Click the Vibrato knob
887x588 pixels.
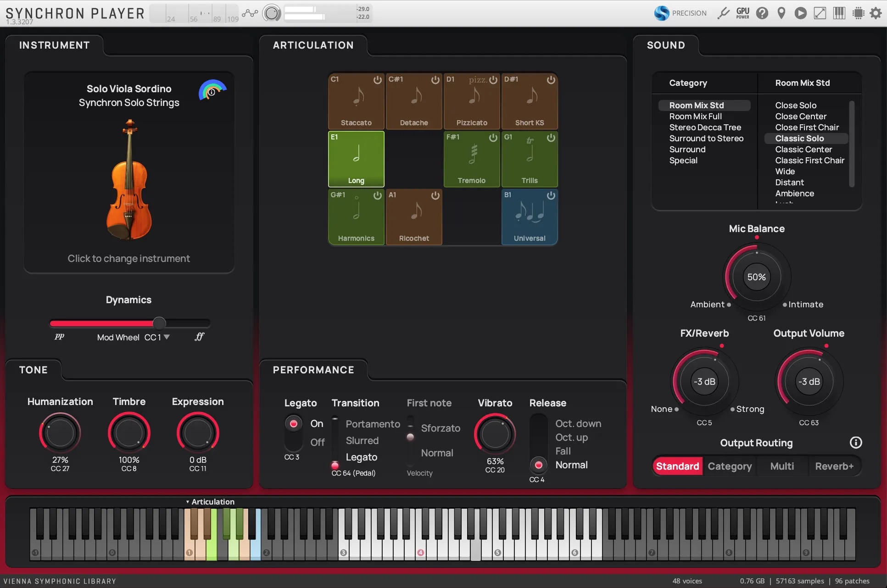495,434
